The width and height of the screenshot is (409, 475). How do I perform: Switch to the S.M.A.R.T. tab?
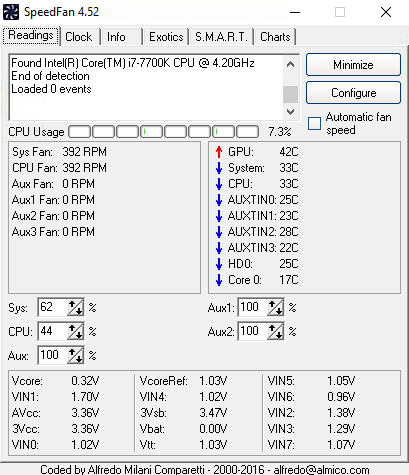click(221, 37)
